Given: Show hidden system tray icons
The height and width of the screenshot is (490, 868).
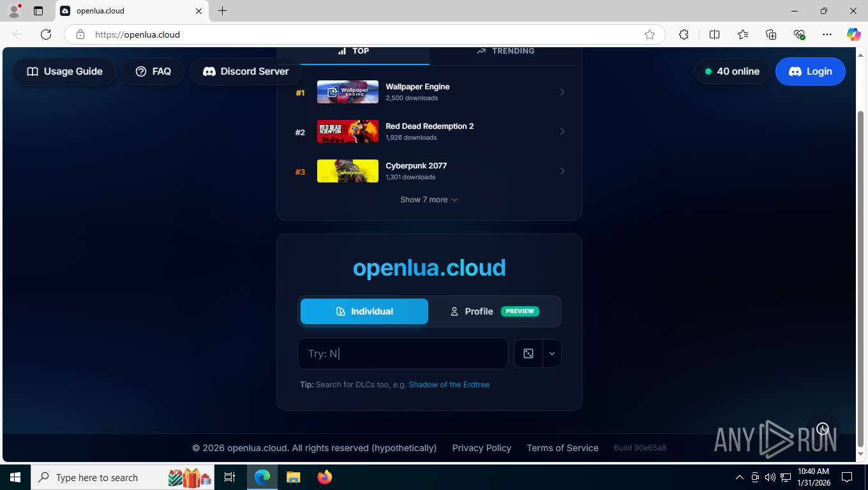Looking at the screenshot, I should coord(740,477).
